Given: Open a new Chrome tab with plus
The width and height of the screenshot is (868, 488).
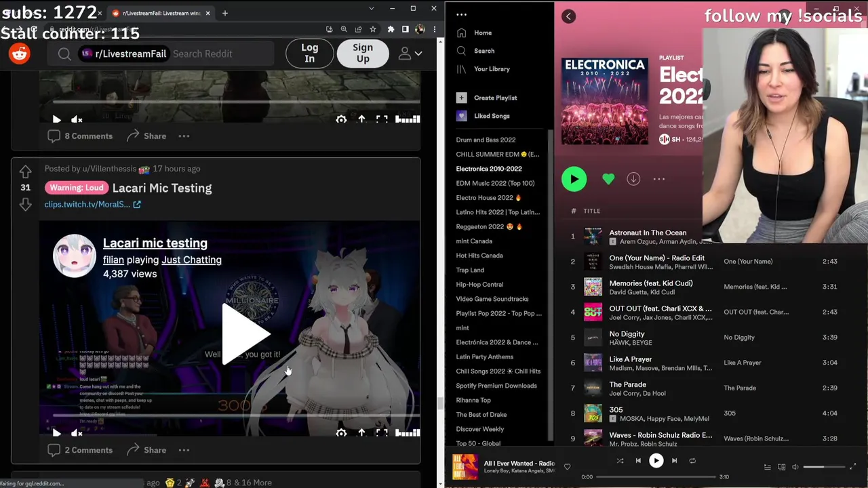Looking at the screenshot, I should click(224, 13).
